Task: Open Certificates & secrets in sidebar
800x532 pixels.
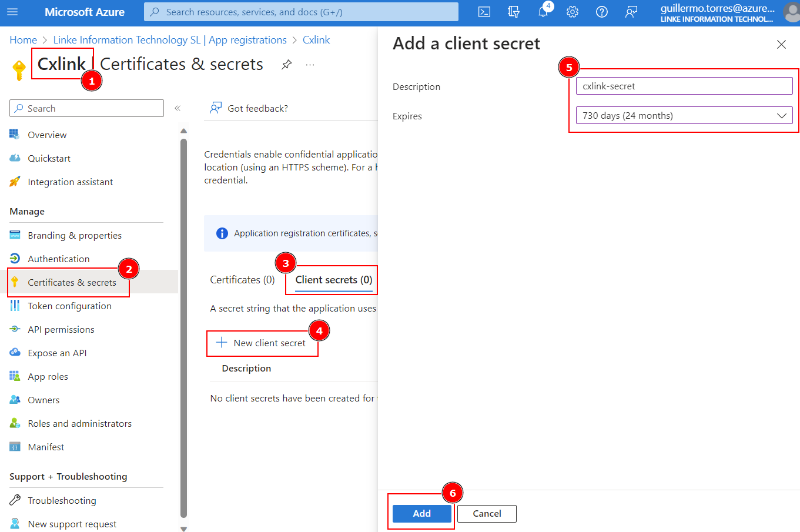Action: [72, 282]
